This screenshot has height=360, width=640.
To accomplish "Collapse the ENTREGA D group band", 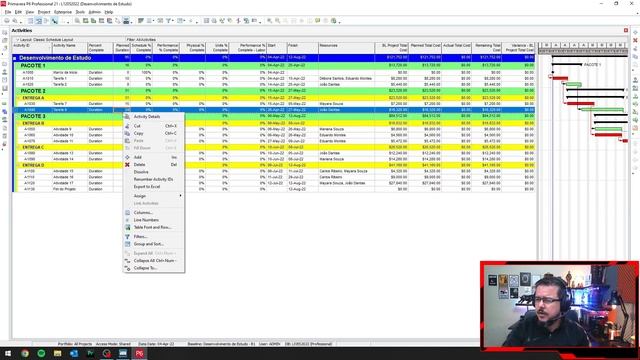I will click(x=19, y=165).
